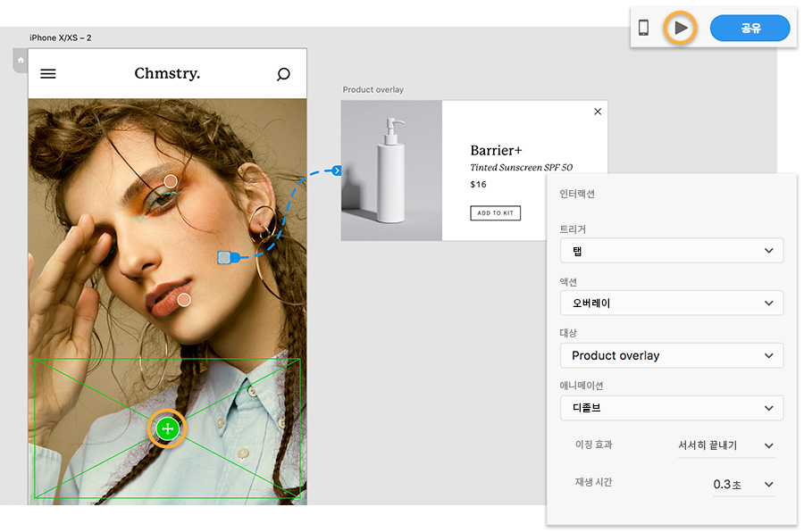Select the blue interaction connector handle

pyautogui.click(x=227, y=258)
